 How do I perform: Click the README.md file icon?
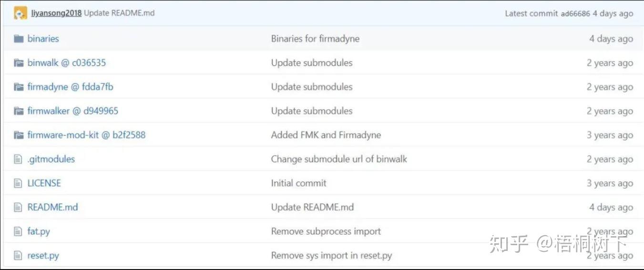tap(18, 208)
